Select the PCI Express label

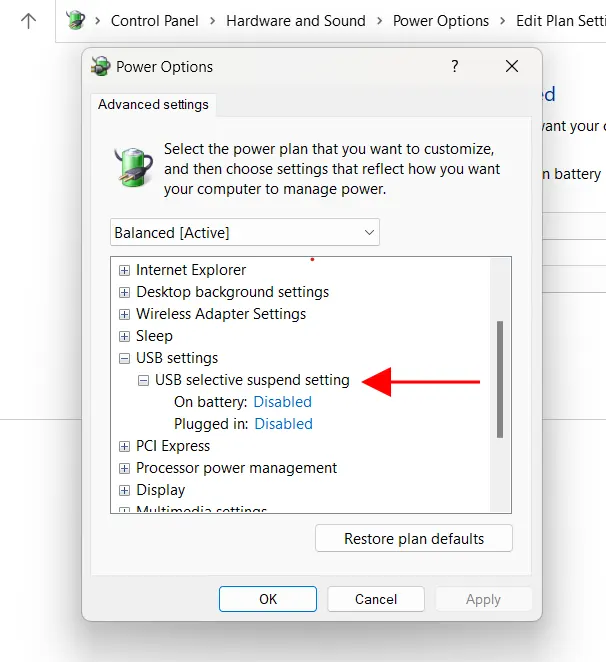click(x=173, y=446)
